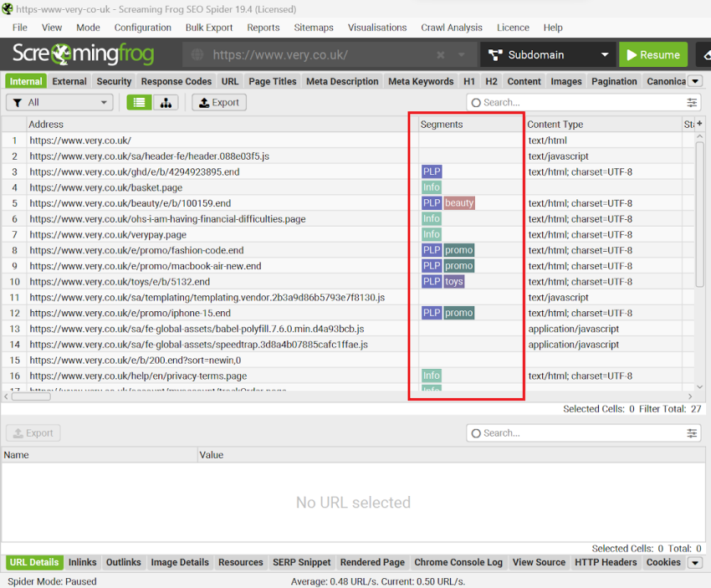Open the URL history dropdown arrow

462,55
